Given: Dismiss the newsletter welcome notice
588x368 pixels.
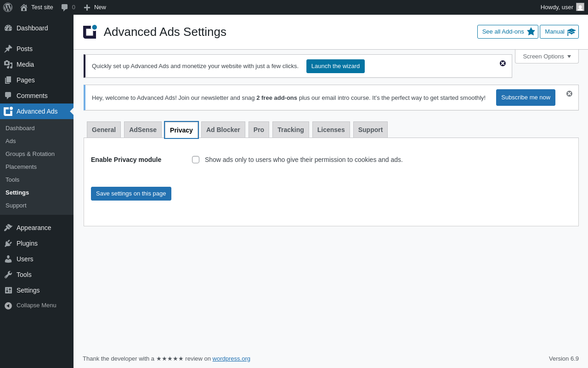Looking at the screenshot, I should (x=569, y=94).
